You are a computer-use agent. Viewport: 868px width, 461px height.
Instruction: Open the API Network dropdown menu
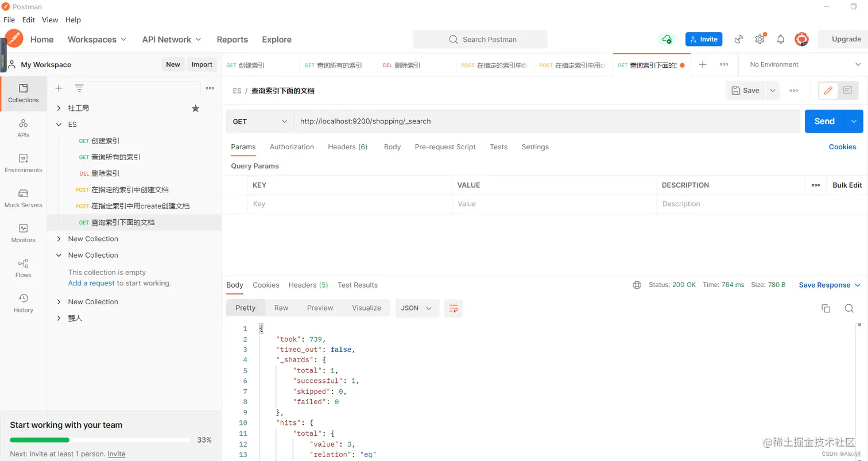point(172,39)
